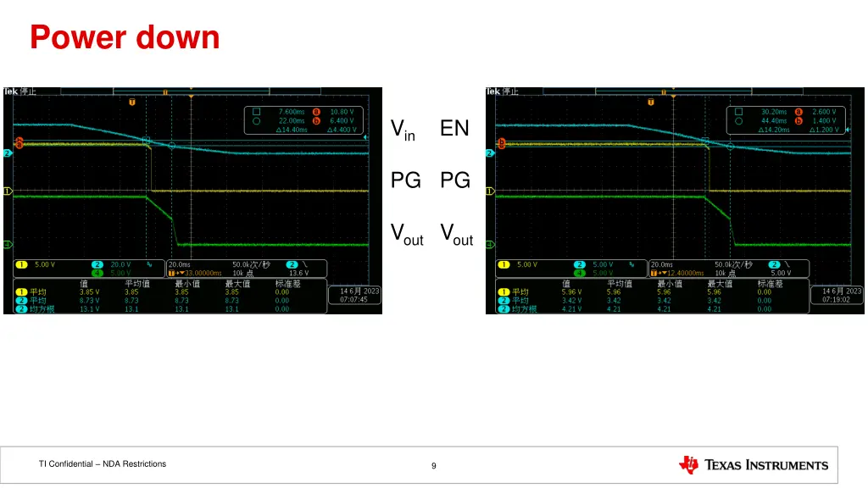868x488 pixels.
Task: Click the 8.73 V measurement value
Action: point(90,301)
